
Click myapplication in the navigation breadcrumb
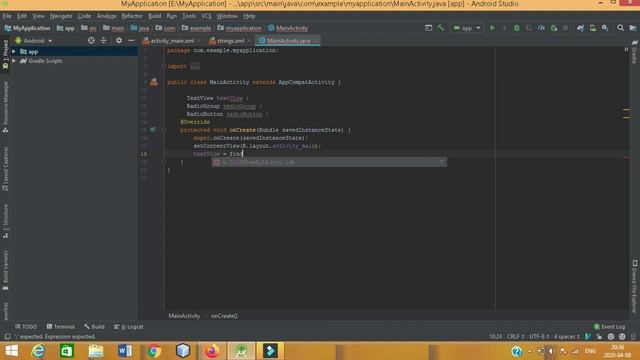point(240,28)
